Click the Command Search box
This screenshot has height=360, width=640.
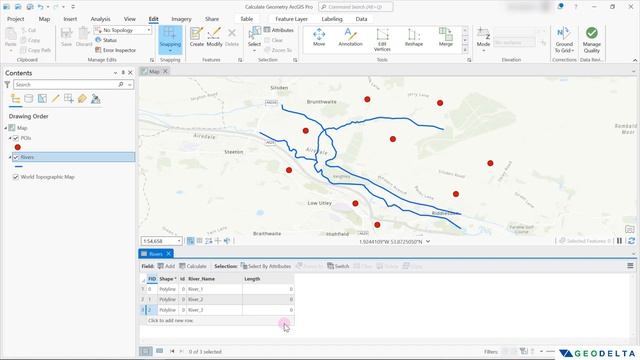(356, 7)
